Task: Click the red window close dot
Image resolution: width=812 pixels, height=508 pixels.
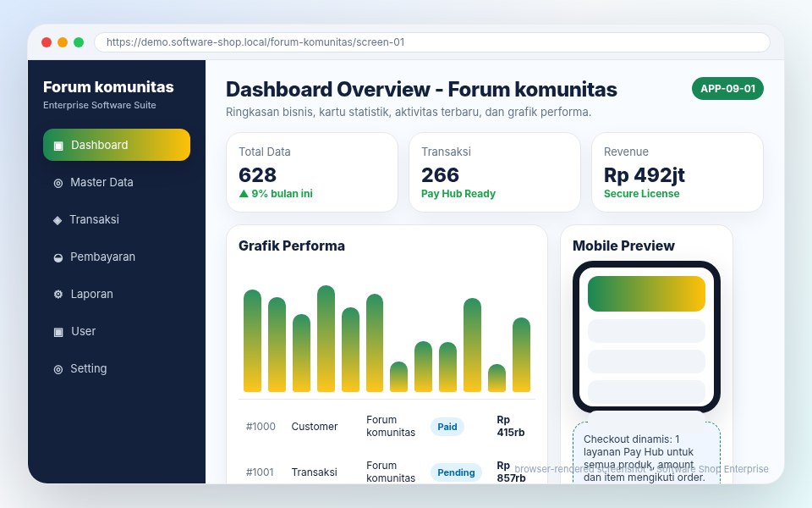Action: (47, 42)
